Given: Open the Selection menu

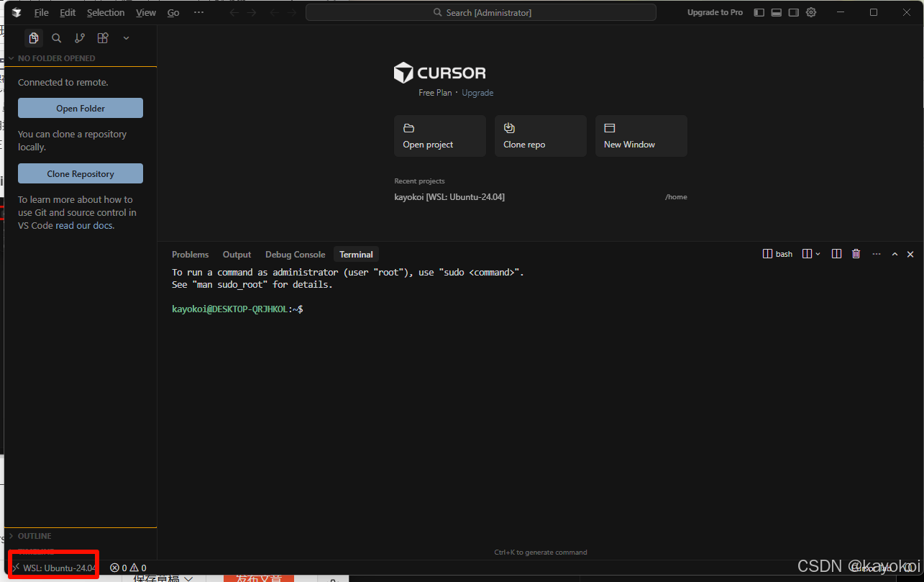Looking at the screenshot, I should pos(106,12).
